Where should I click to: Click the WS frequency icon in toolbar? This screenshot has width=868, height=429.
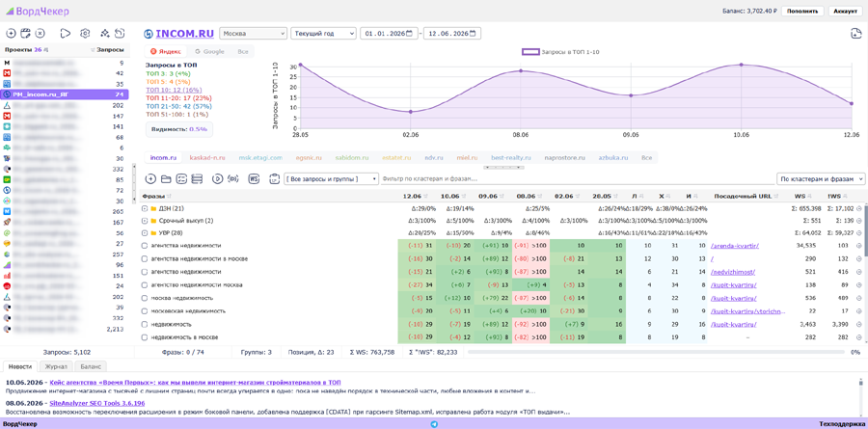(254, 178)
